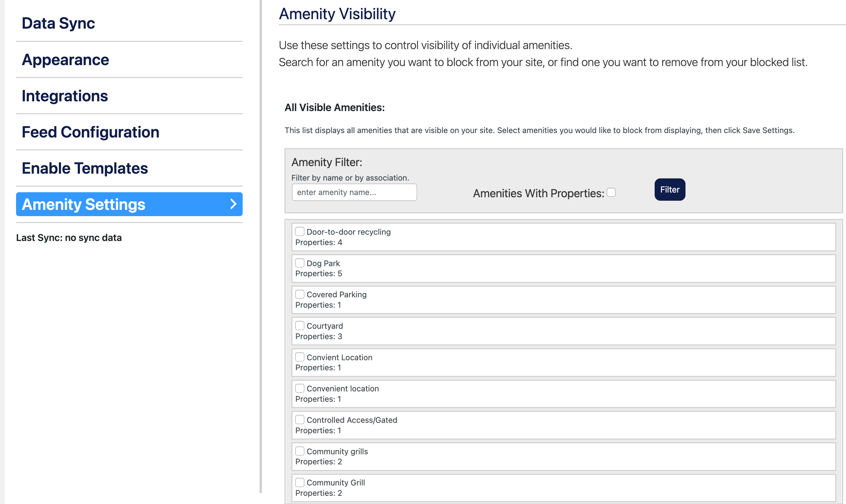
Task: Select the Amenity Settings tab
Action: click(x=84, y=204)
